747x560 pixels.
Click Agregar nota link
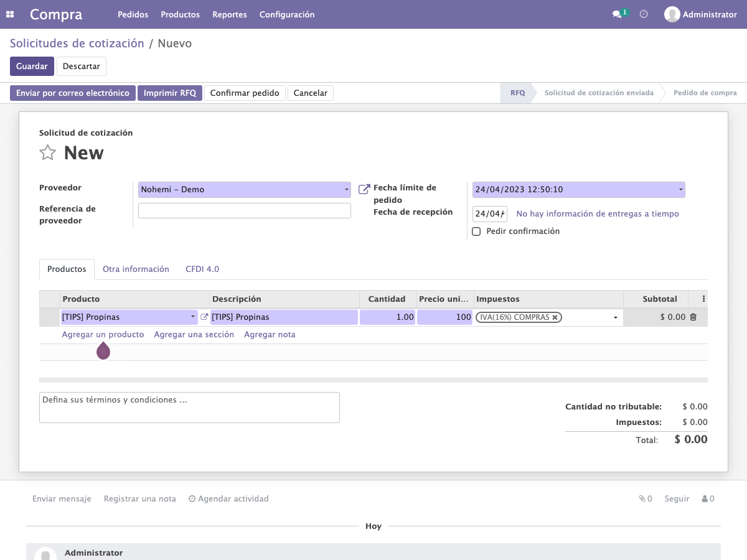click(x=270, y=335)
